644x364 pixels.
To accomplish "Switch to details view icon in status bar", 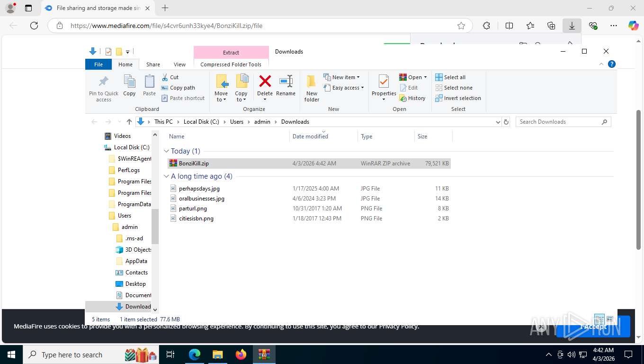I will 599,319.
